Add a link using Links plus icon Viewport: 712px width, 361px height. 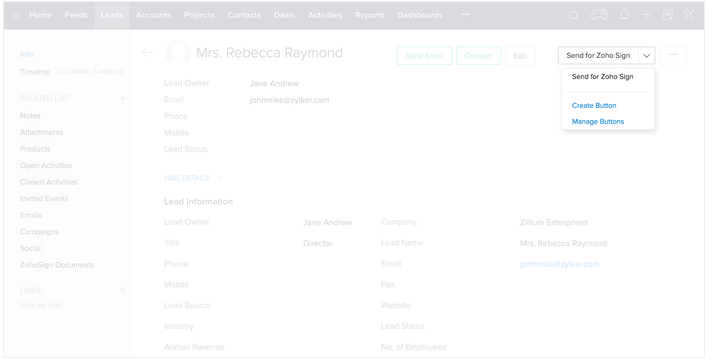tap(123, 290)
